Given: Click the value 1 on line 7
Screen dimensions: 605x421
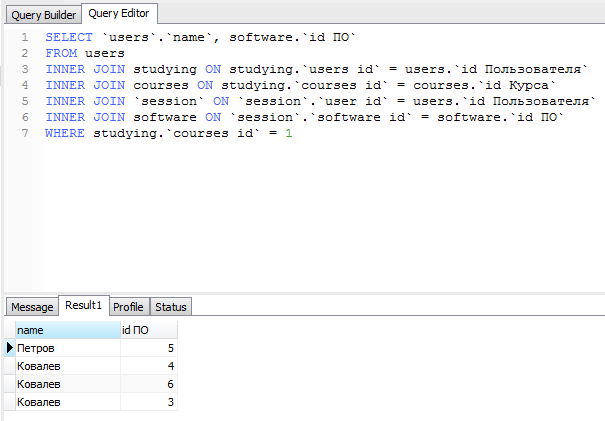Looking at the screenshot, I should [288, 133].
